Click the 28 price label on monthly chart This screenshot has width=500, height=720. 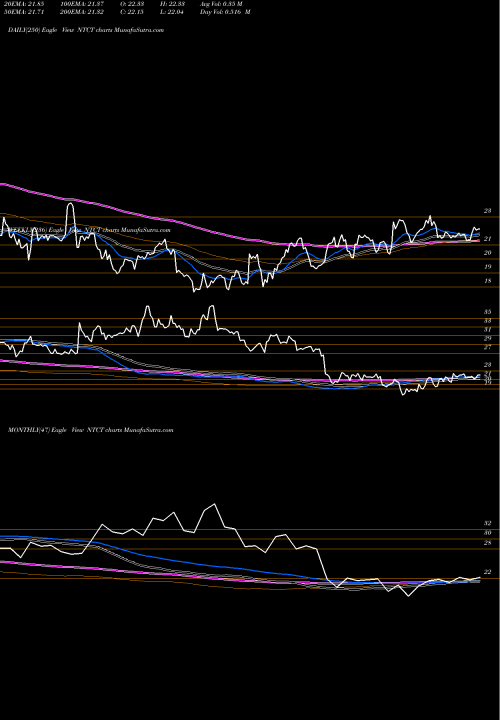coord(488,543)
